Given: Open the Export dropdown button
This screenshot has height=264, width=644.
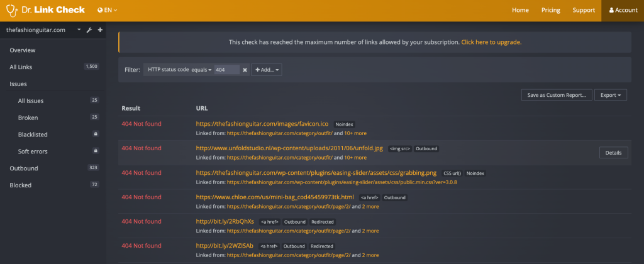Looking at the screenshot, I should [610, 95].
